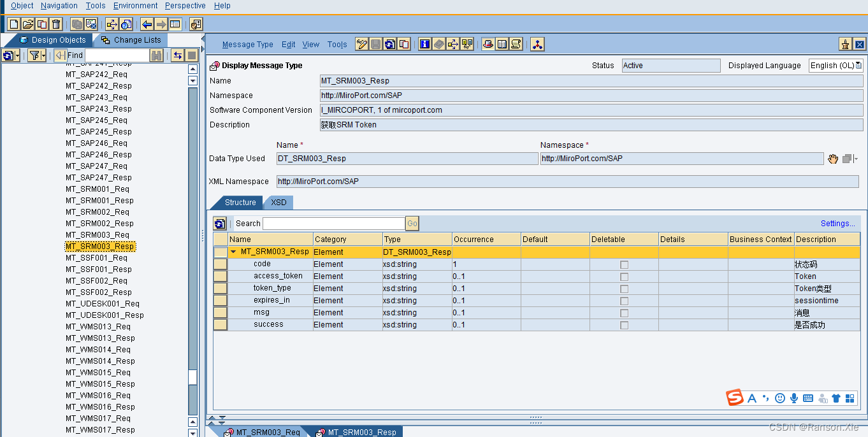Viewport: 868px width, 437px height.
Task: Switch to the XSD tab
Action: tap(278, 202)
